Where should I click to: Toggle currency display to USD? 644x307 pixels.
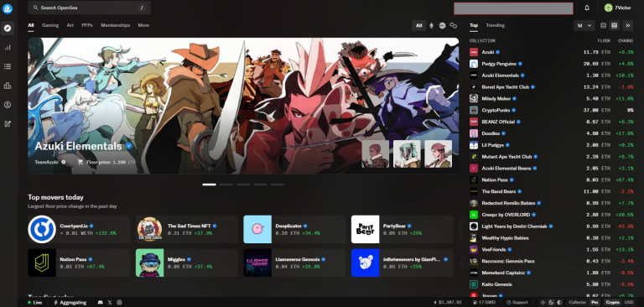click(x=629, y=303)
